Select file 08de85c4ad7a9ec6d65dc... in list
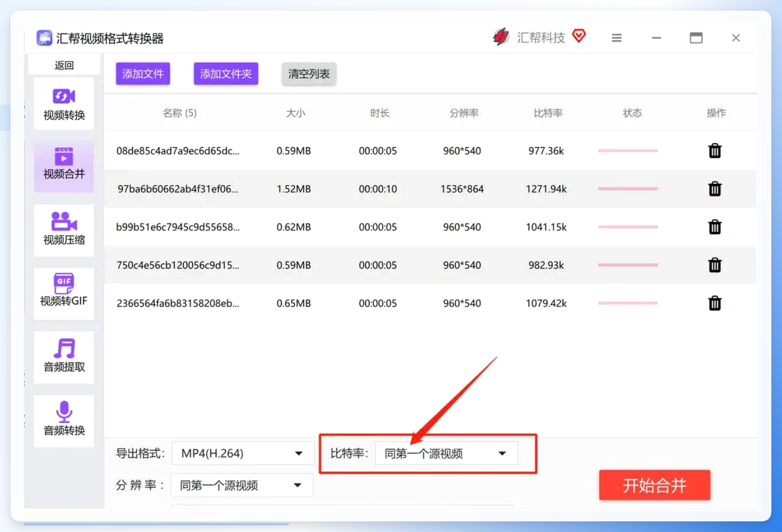The height and width of the screenshot is (532, 782). click(x=178, y=151)
